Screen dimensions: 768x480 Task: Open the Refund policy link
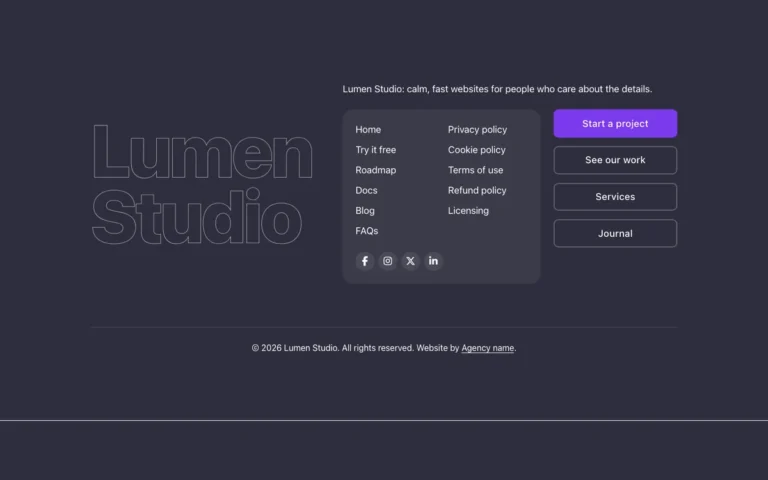[x=477, y=190]
